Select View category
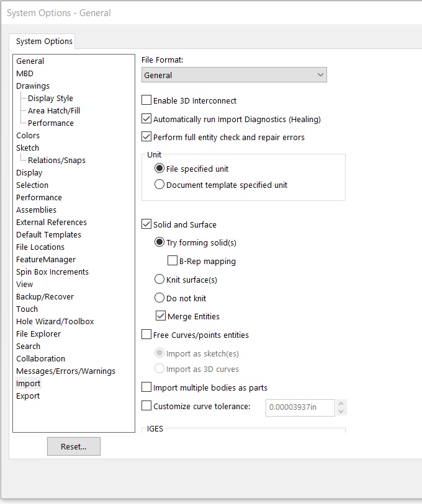 click(x=24, y=285)
